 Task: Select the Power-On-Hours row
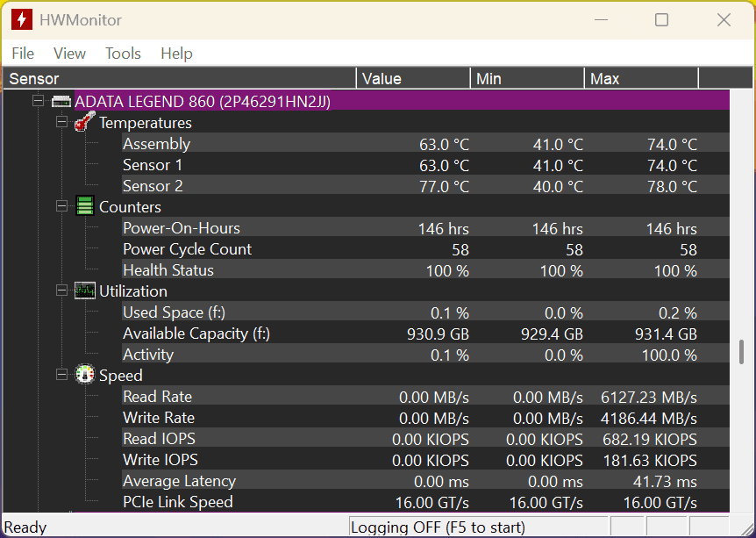[425, 228]
